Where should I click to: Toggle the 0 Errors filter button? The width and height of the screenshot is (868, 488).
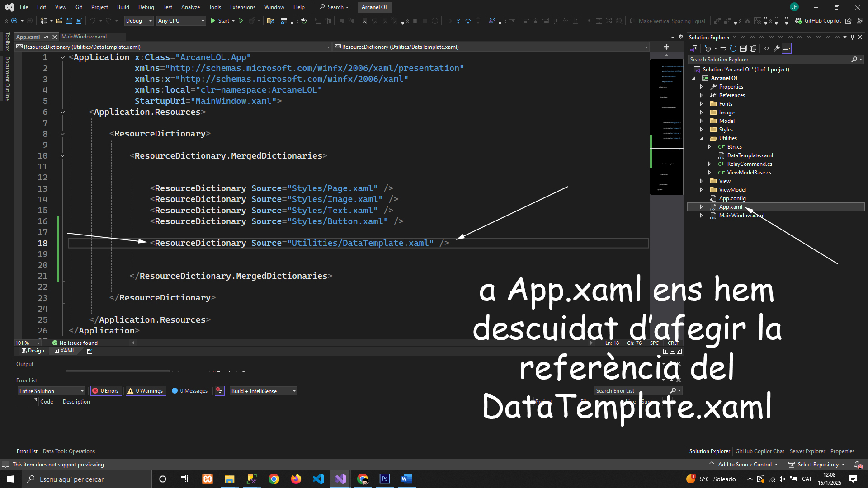(106, 391)
